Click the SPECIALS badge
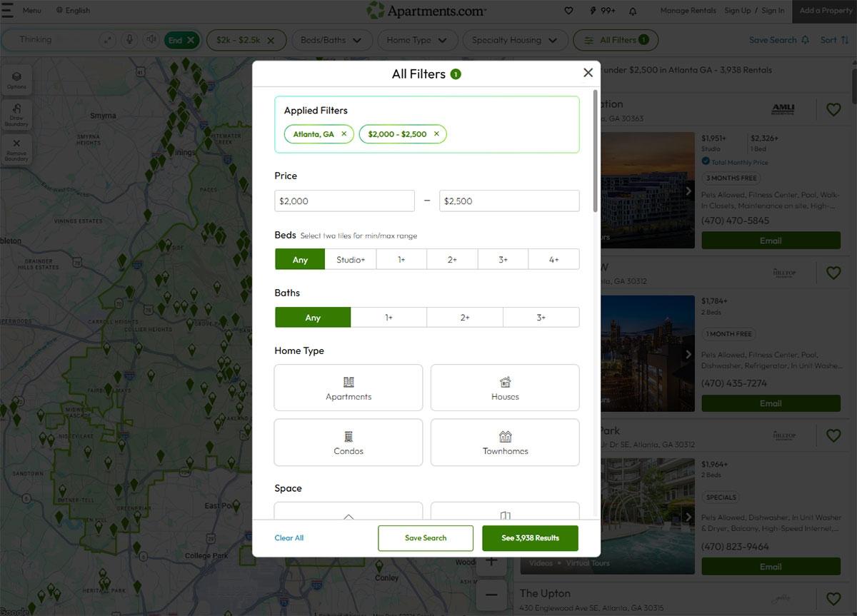Image resolution: width=857 pixels, height=616 pixels. click(721, 498)
